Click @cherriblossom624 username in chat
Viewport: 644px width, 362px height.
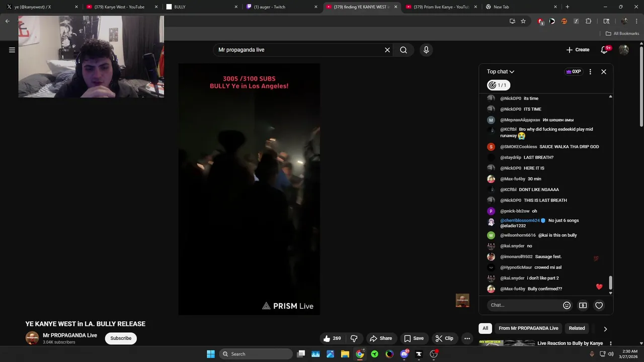coord(520,221)
